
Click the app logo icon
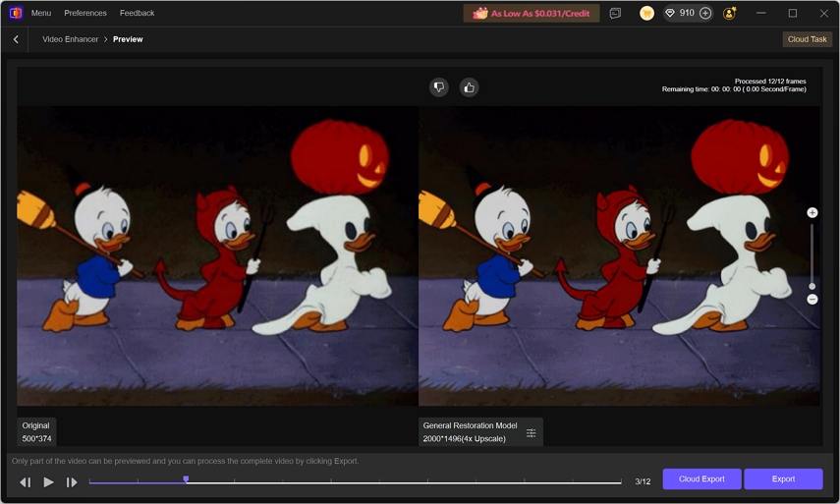tap(16, 13)
